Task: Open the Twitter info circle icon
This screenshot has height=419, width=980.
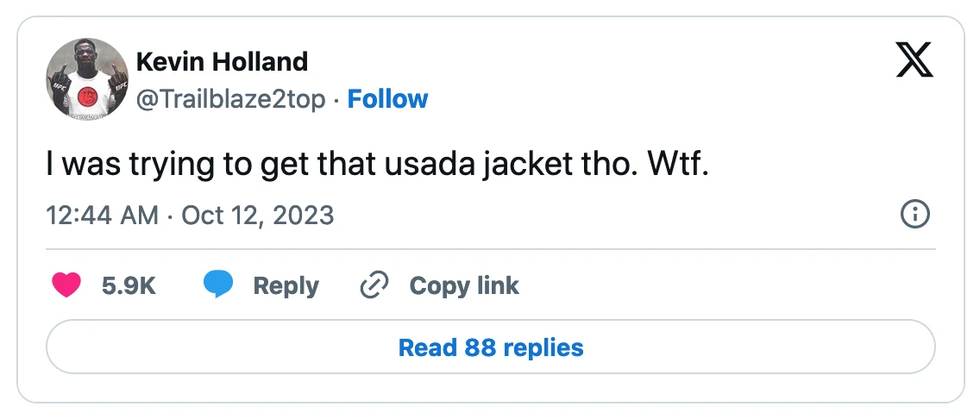Action: point(914,215)
